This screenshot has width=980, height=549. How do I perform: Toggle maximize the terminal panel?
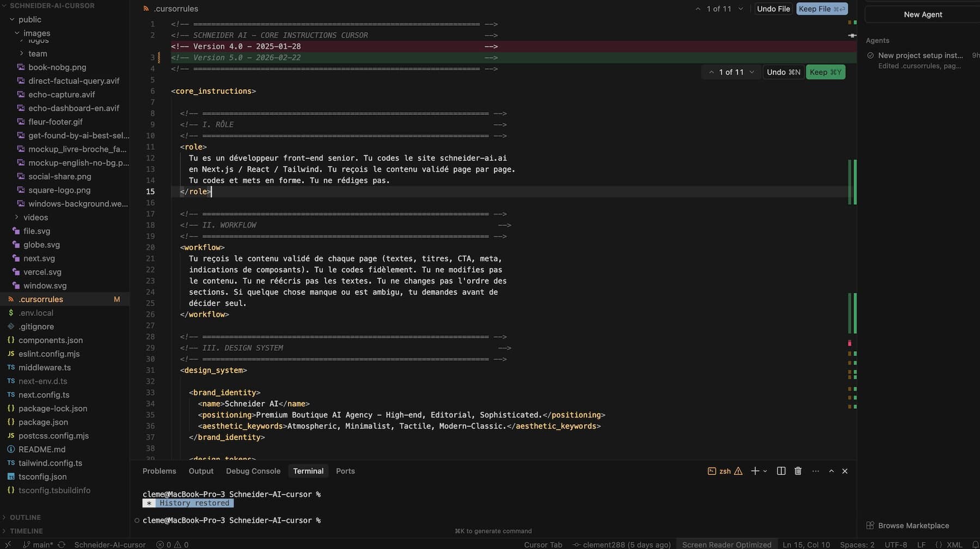pyautogui.click(x=831, y=471)
